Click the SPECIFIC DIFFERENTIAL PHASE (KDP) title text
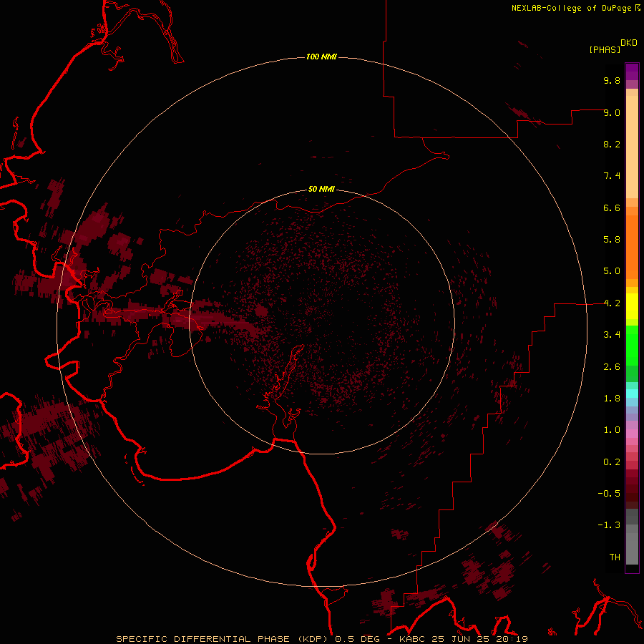This screenshot has width=644, height=644. pyautogui.click(x=223, y=639)
